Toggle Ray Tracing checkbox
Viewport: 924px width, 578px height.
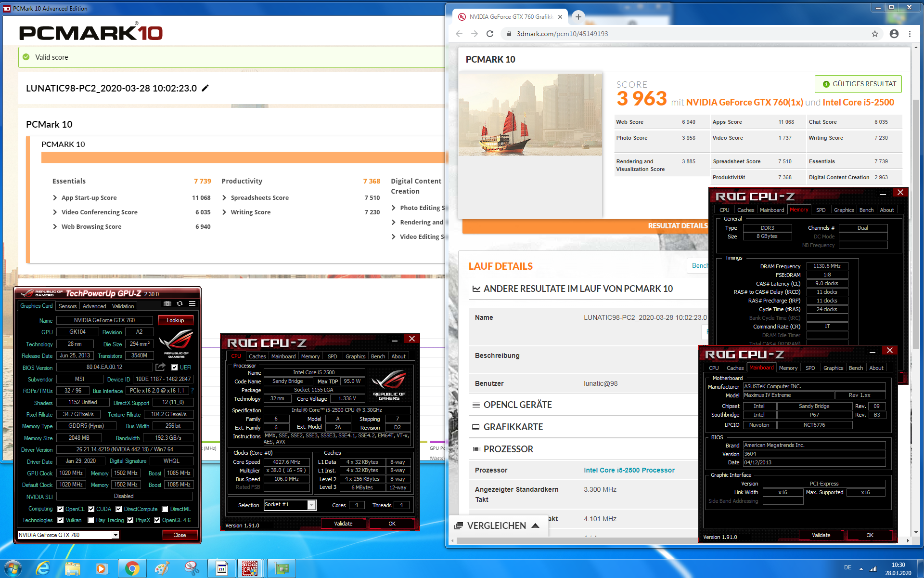(91, 520)
